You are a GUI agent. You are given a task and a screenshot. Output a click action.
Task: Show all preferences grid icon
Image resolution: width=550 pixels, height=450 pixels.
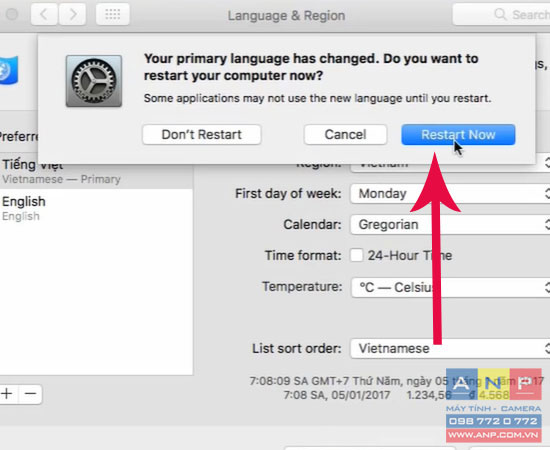113,15
